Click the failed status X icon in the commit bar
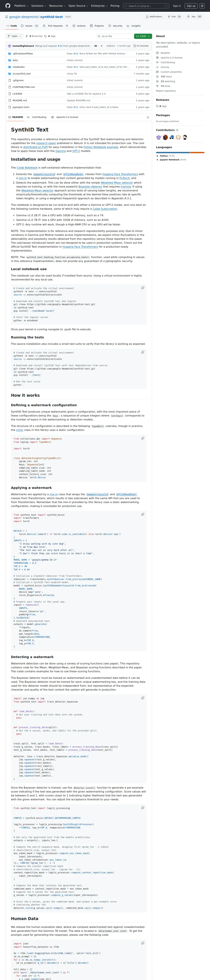 [101, 46]
